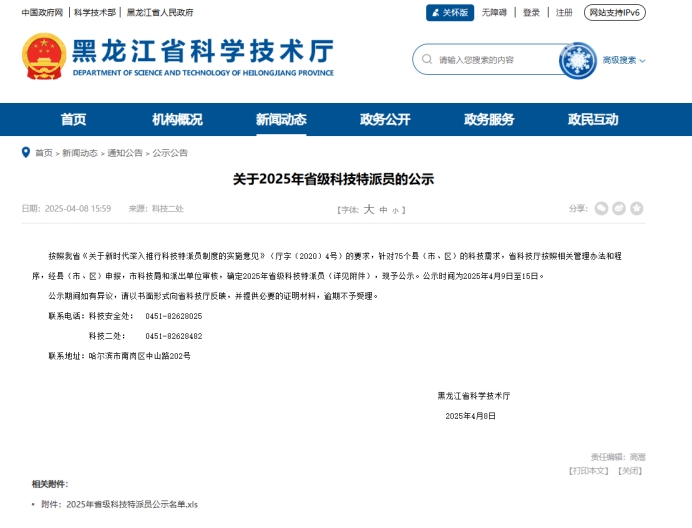The image size is (692, 528).
Task: Toggle 无障碍 accessibility mode
Action: [494, 13]
